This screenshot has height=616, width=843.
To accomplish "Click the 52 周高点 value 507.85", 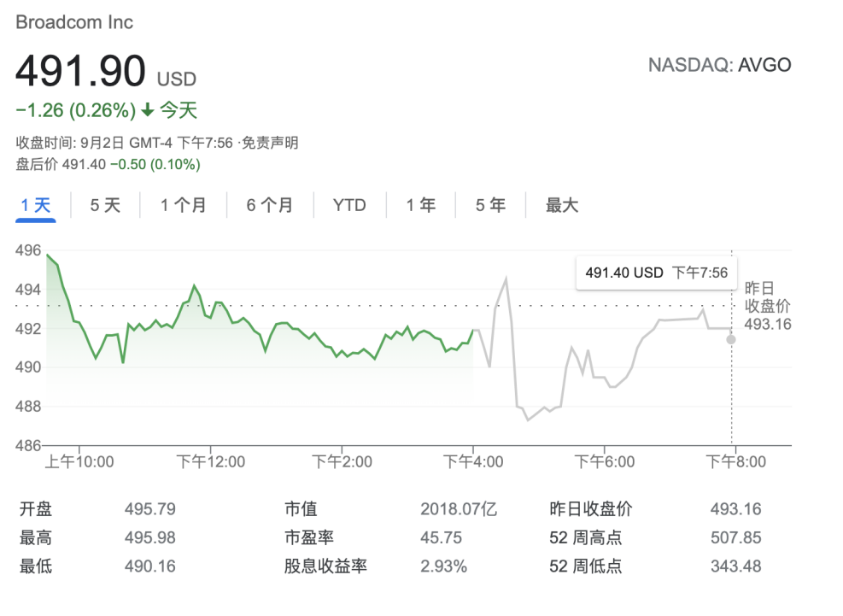I will [735, 537].
